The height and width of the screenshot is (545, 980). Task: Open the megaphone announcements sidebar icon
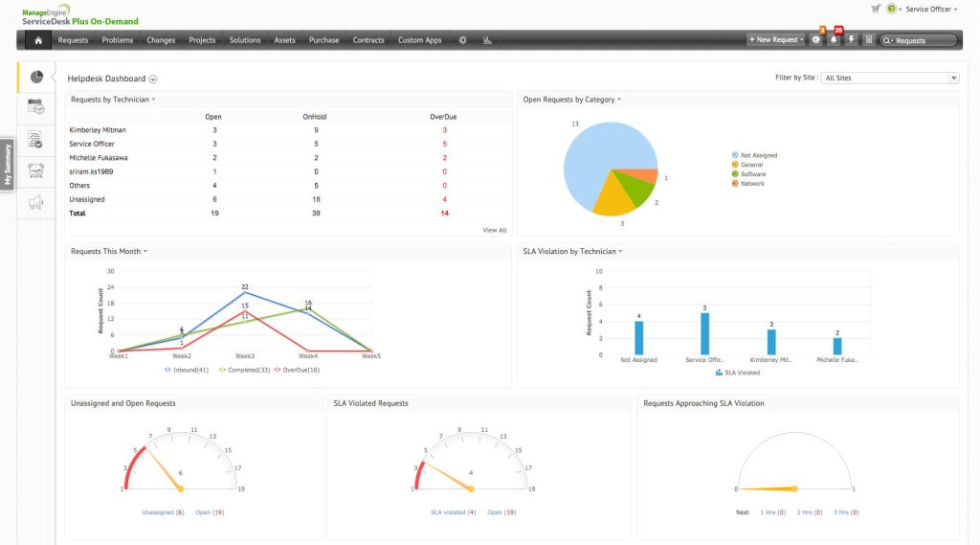36,201
